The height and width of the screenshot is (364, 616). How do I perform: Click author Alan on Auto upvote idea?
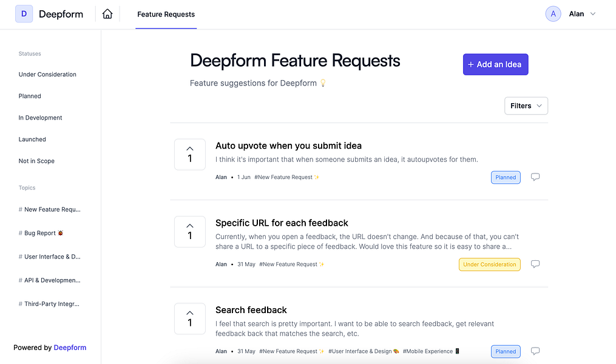(221, 177)
